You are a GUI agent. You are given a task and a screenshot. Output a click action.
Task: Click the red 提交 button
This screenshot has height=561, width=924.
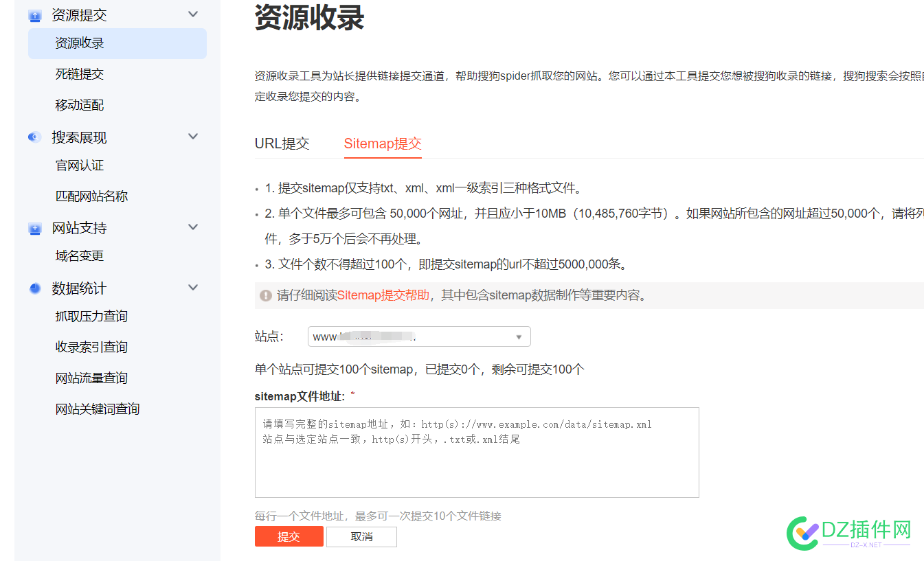click(x=289, y=537)
